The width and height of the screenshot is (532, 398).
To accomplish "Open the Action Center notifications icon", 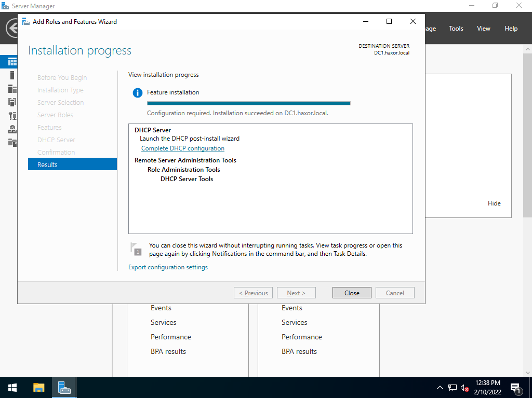I will (x=516, y=388).
